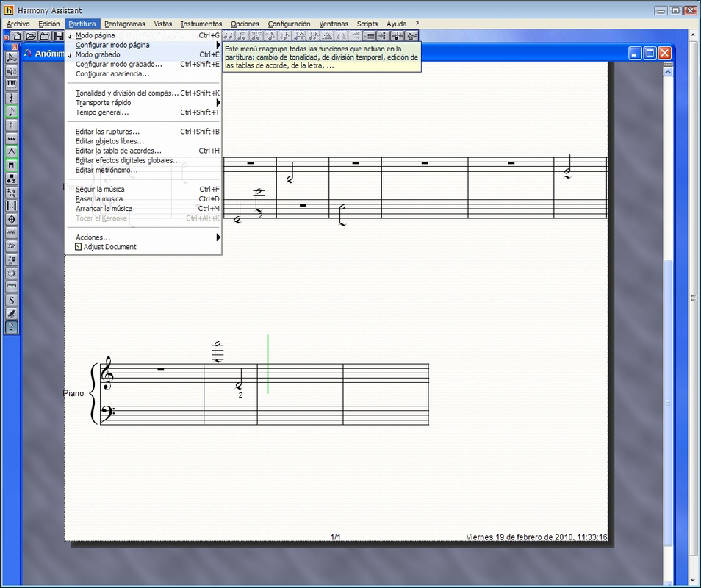Choose Arrancar la música menu entry
This screenshot has width=701, height=588.
pyautogui.click(x=143, y=208)
